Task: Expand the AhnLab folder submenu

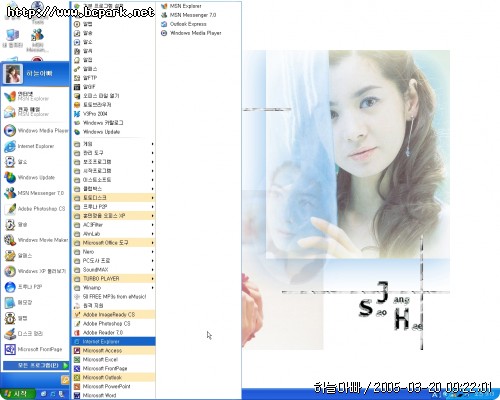Action: tap(114, 234)
